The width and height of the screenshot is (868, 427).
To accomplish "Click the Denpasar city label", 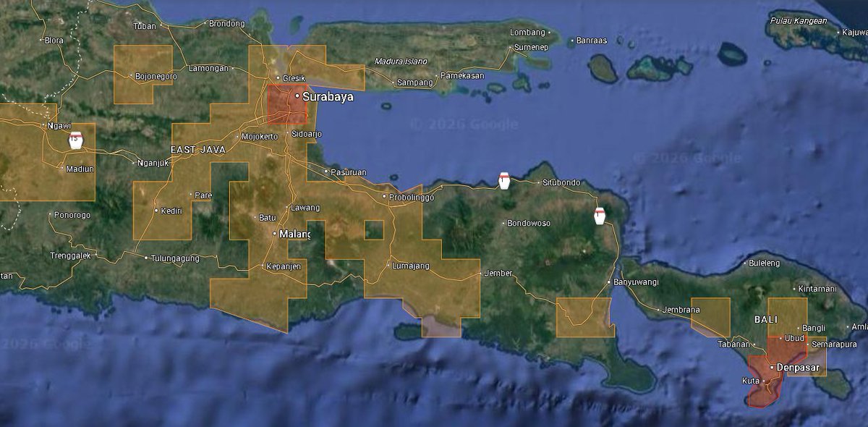I will pyautogui.click(x=798, y=368).
